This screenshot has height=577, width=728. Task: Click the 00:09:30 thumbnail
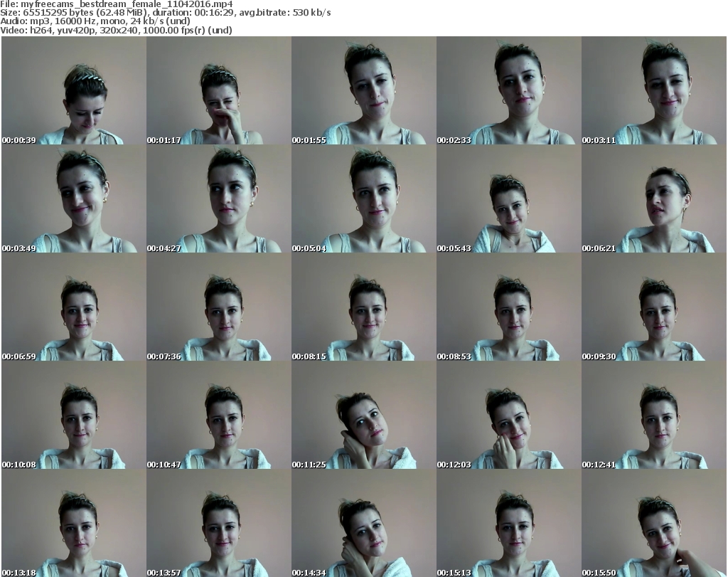tap(654, 307)
